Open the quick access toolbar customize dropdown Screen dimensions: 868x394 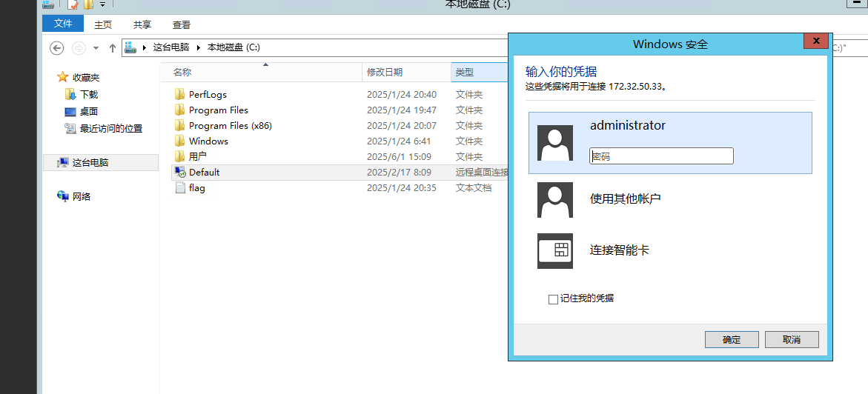(102, 4)
